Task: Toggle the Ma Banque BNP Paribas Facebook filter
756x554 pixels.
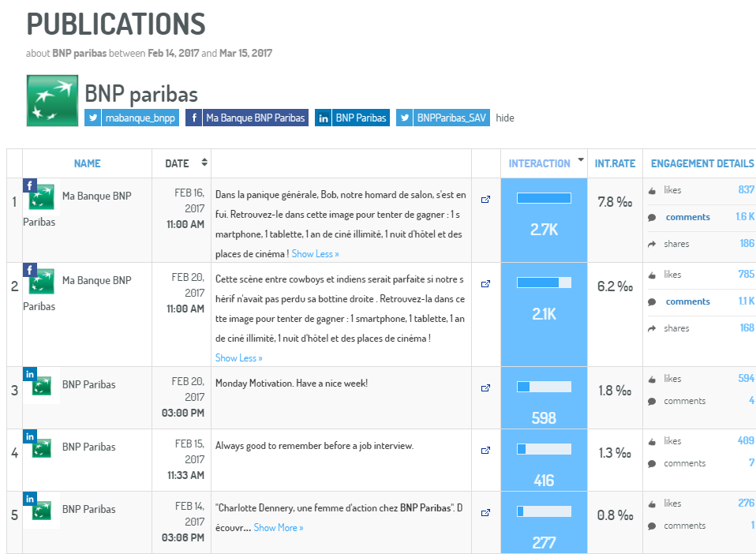Action: 247,118
